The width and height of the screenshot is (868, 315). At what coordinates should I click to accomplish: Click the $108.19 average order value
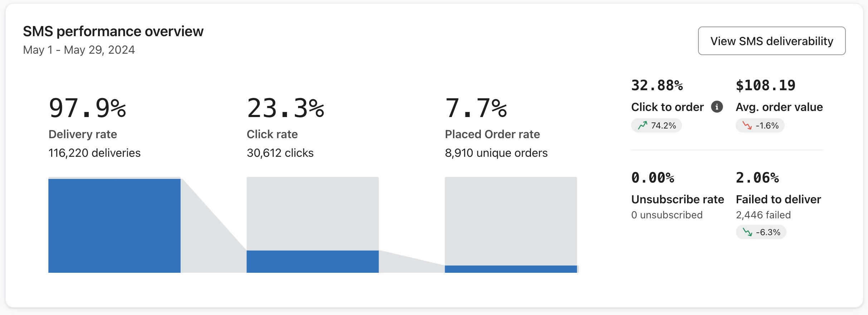(765, 86)
